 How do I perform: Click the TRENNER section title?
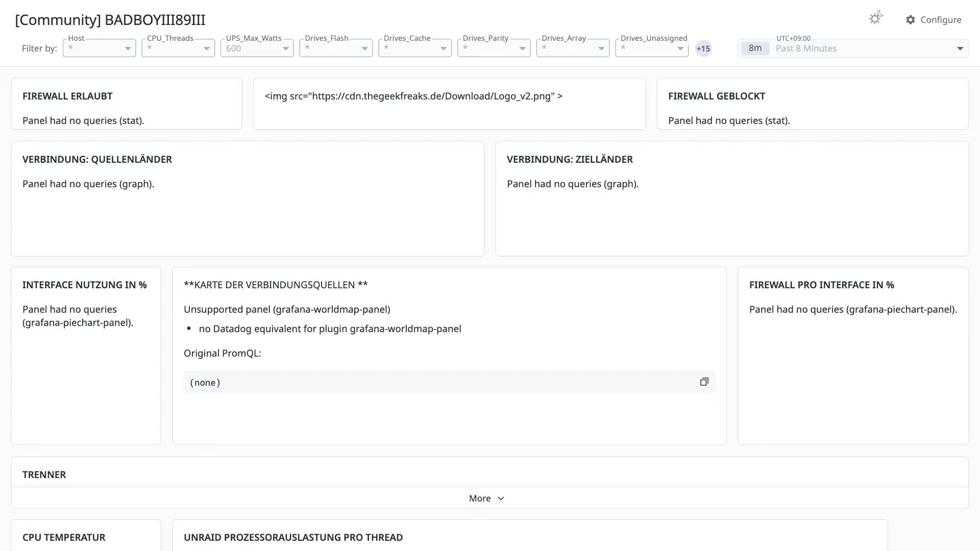click(x=44, y=474)
